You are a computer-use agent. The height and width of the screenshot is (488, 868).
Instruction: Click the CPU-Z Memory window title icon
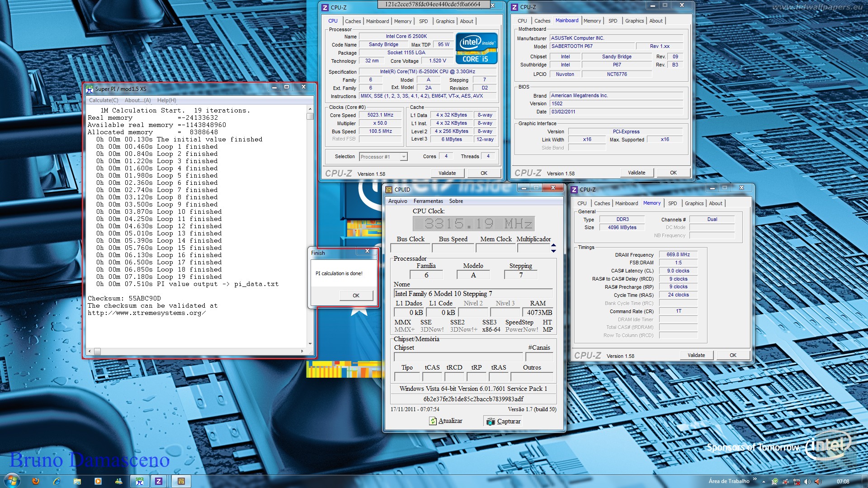pyautogui.click(x=574, y=190)
